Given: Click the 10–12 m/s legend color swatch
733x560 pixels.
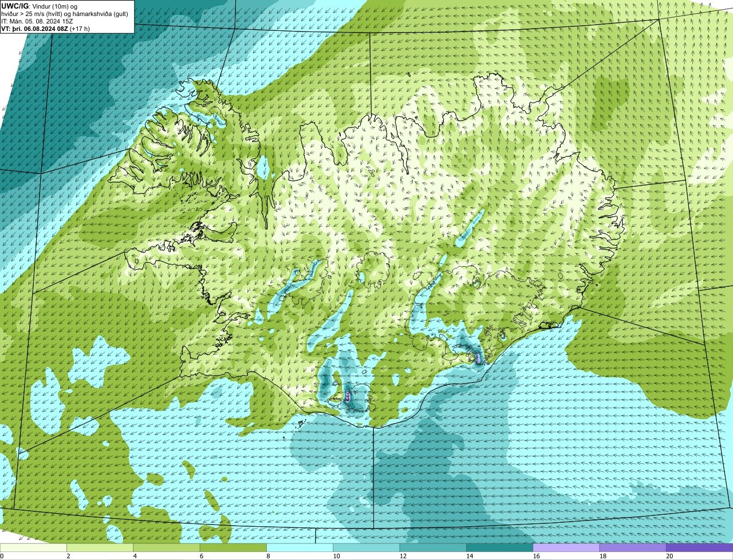Looking at the screenshot, I should [366, 547].
